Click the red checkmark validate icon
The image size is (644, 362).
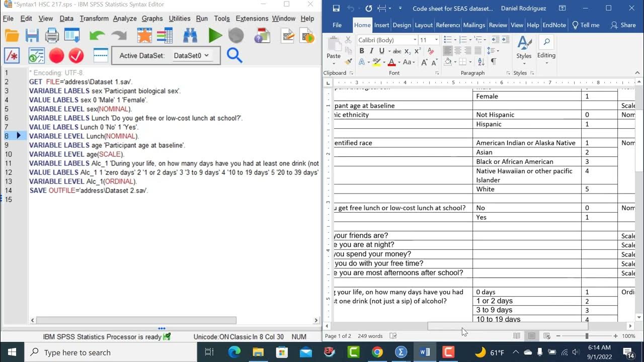[x=76, y=56]
